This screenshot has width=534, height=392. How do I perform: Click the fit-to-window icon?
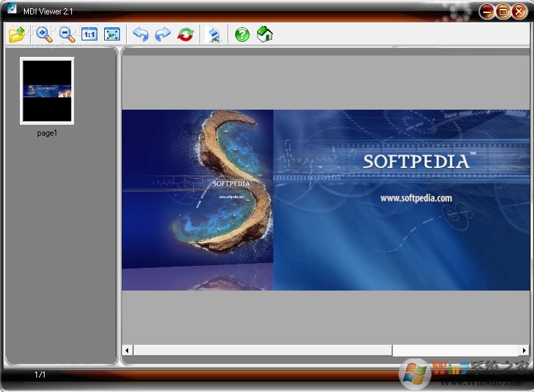point(112,34)
